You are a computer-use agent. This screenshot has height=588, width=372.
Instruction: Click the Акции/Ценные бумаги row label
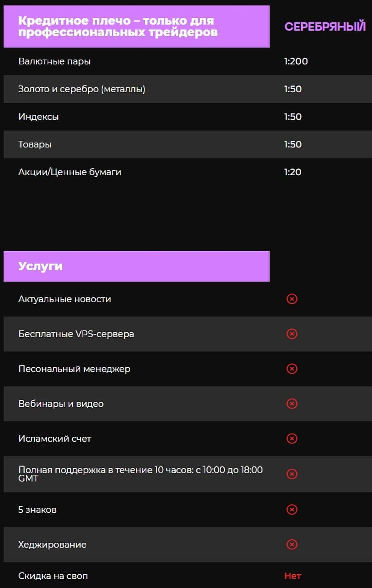[x=70, y=172]
